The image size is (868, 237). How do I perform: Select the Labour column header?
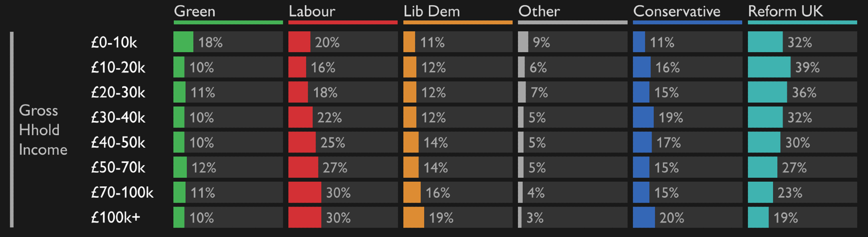click(x=312, y=11)
